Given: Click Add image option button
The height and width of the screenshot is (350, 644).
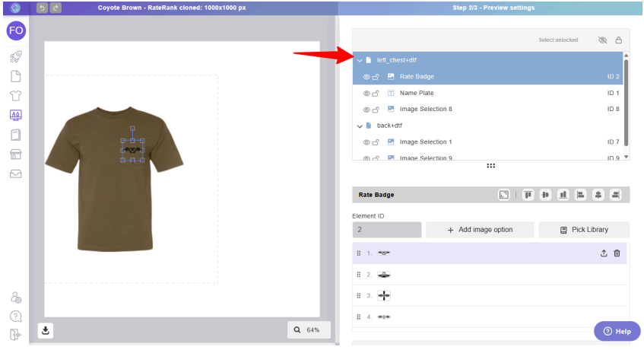Looking at the screenshot, I should (479, 230).
